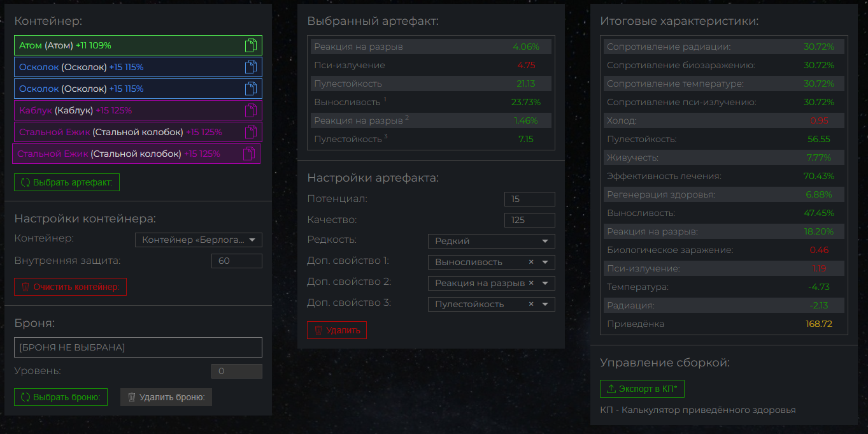Click the Потенциал value field
The width and height of the screenshot is (868, 434).
click(x=530, y=199)
